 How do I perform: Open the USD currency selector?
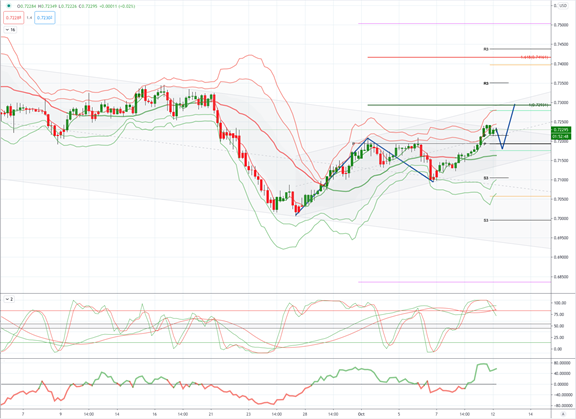click(x=562, y=6)
